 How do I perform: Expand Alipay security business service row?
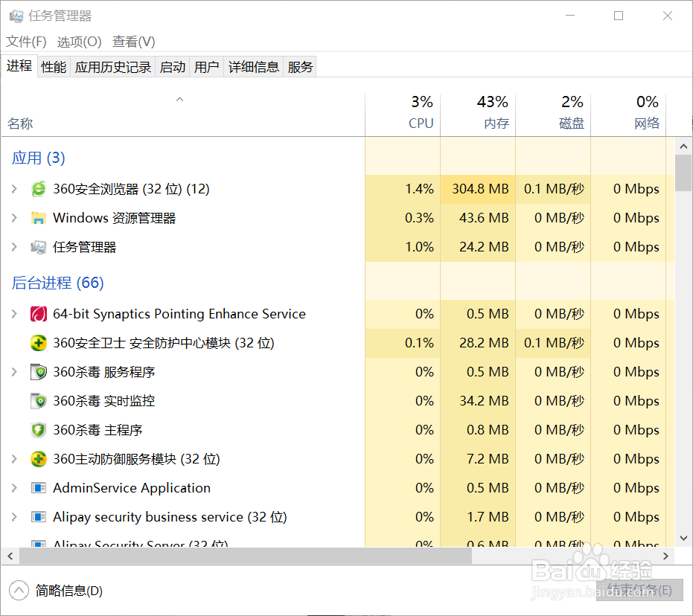(x=14, y=517)
